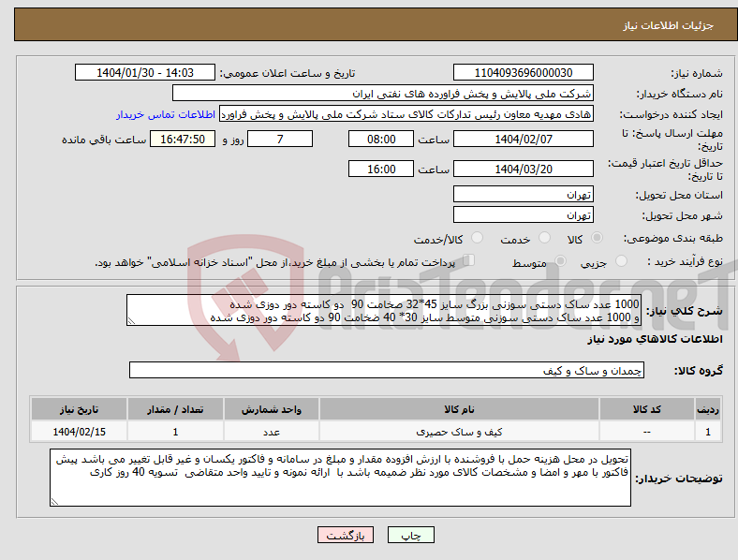Click the شرح کلی نیاز description textarea

[384, 310]
